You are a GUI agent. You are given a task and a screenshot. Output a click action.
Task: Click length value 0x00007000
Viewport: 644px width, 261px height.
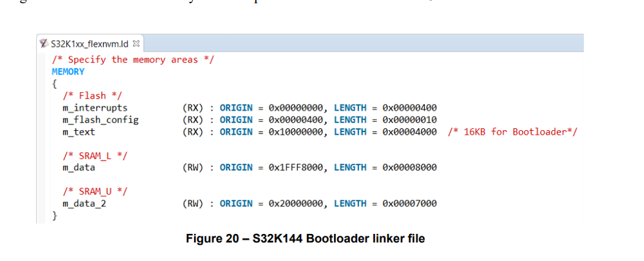point(409,203)
